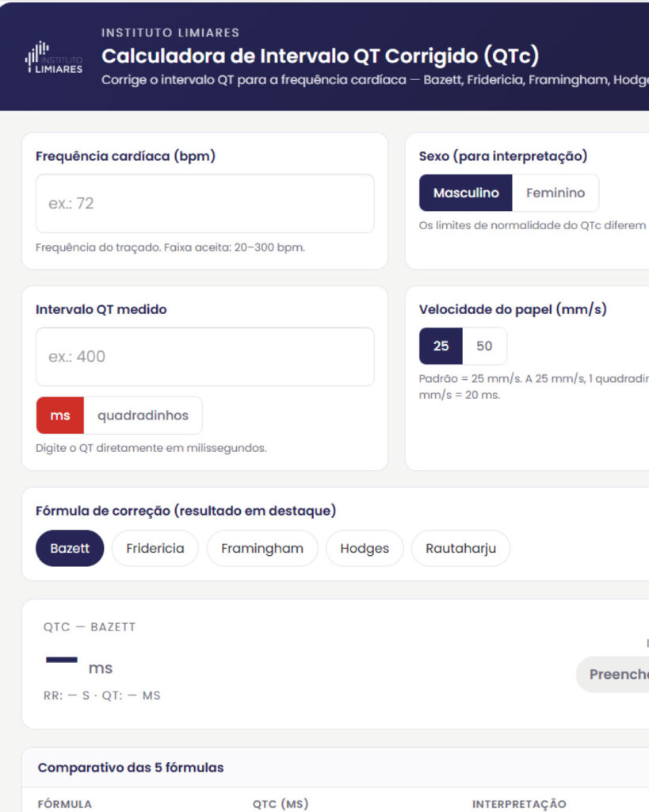Click the Velocidade do papel (mm/s) label

pyautogui.click(x=513, y=309)
